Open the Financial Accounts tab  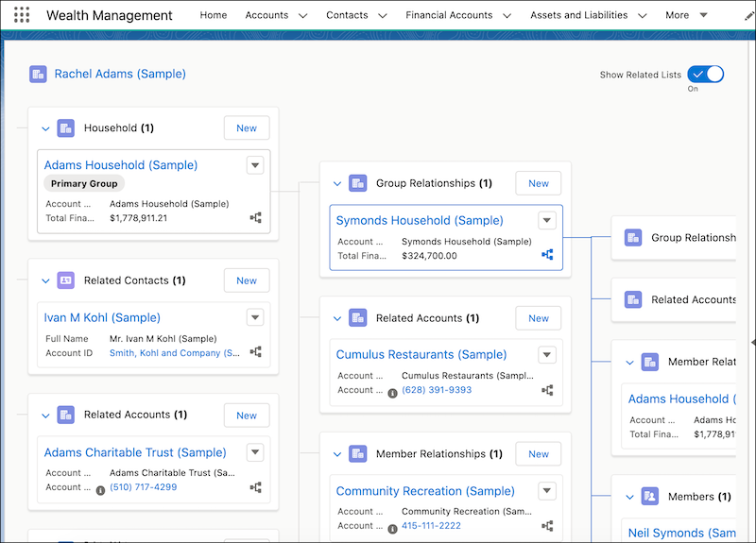pos(449,15)
